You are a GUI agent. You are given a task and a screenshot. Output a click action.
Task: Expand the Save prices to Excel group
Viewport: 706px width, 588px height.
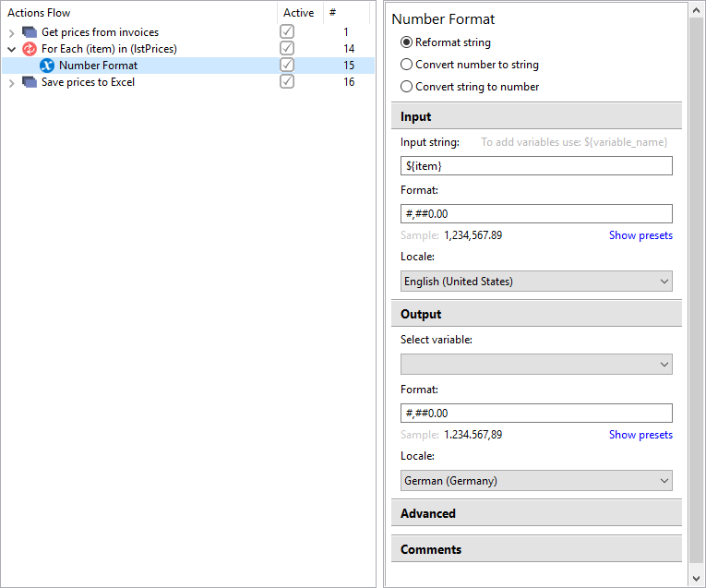12,82
